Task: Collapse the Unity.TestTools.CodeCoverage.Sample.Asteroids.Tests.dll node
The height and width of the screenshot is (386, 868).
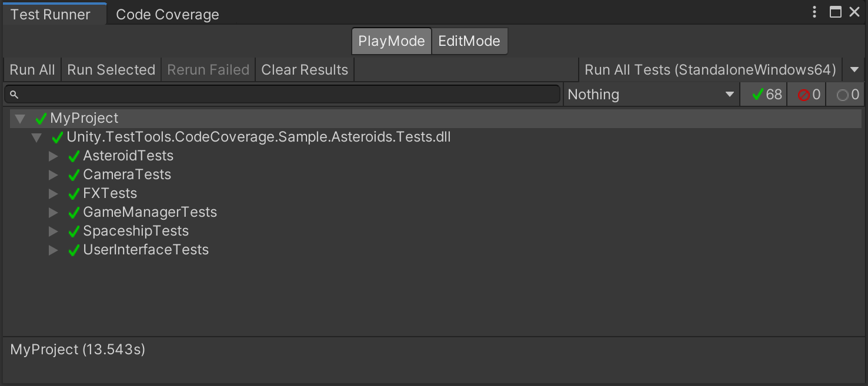Action: tap(36, 137)
